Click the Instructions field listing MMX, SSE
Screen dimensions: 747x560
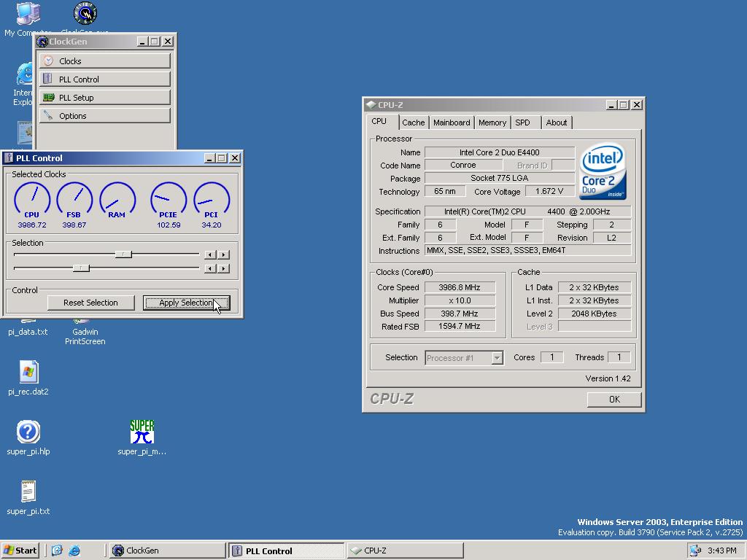[528, 251]
